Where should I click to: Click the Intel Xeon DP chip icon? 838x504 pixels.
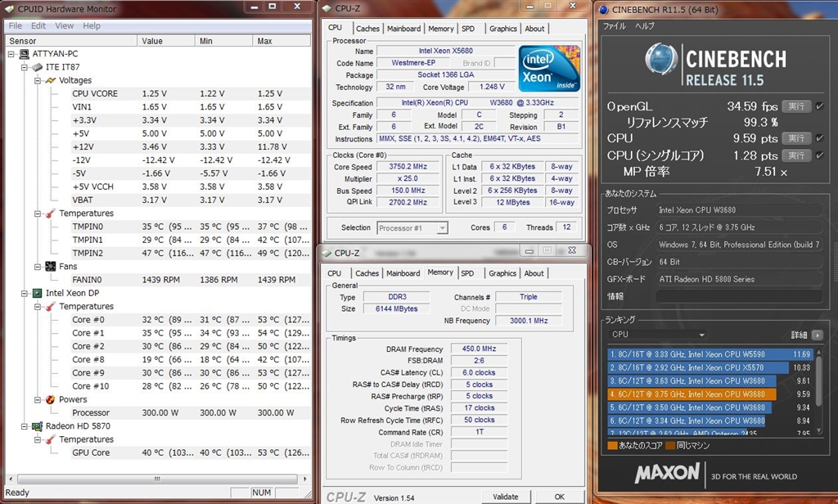(37, 293)
